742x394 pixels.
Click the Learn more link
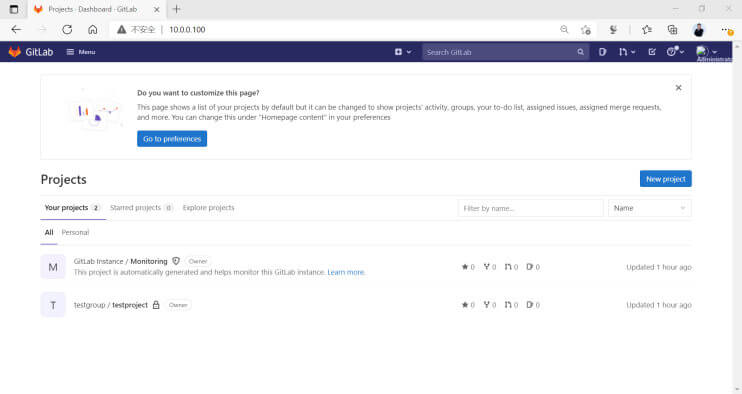click(346, 272)
